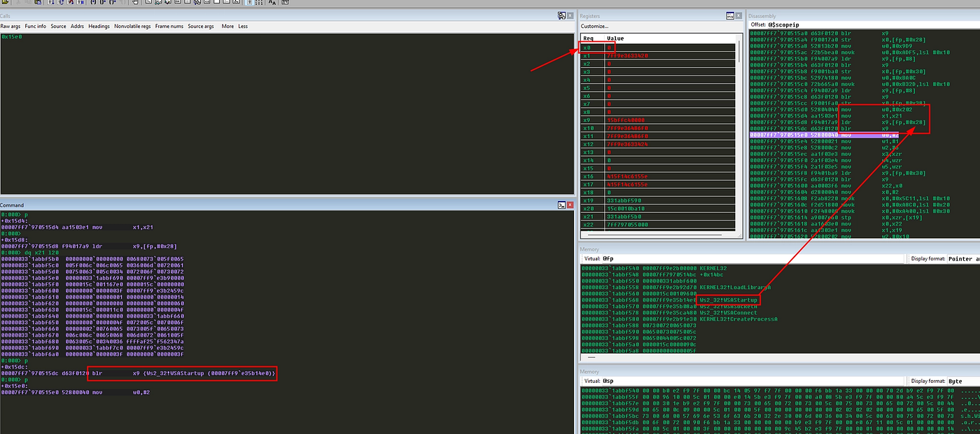The height and width of the screenshot is (434, 980).
Task: Close the Command window
Action: (x=570, y=205)
